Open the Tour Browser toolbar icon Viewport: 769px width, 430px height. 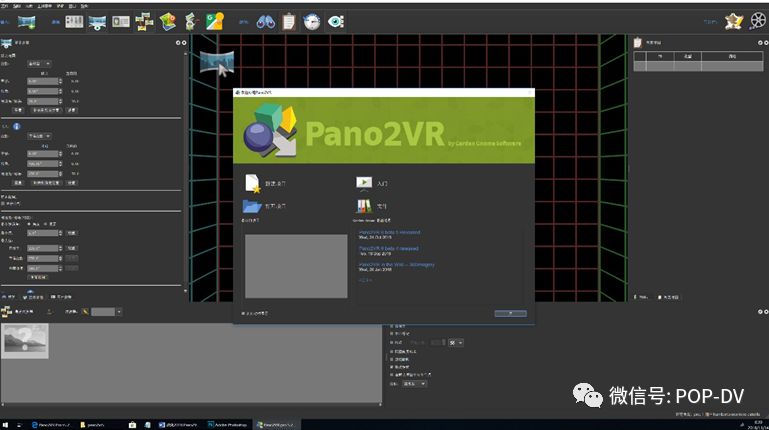(144, 22)
